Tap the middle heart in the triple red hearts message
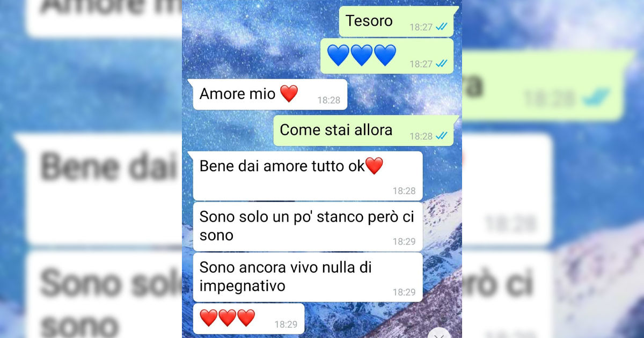Viewport: 644px width, 338px height. (228, 318)
